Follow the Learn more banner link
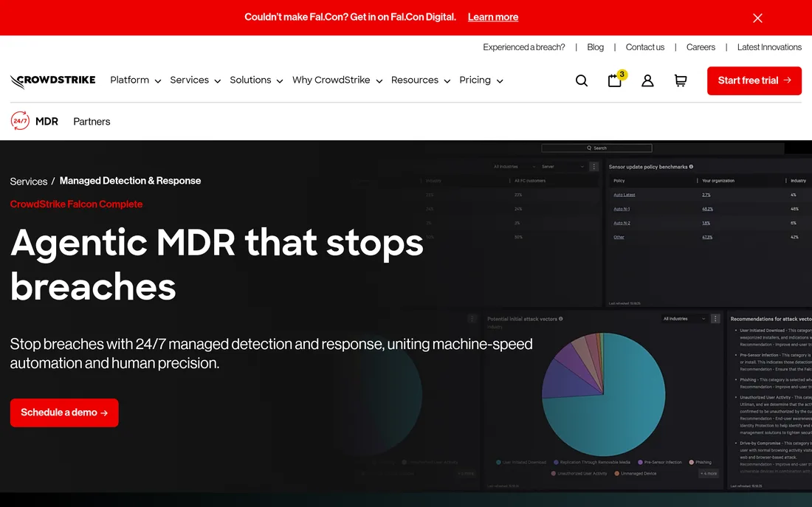This screenshot has width=812, height=507. (x=493, y=17)
